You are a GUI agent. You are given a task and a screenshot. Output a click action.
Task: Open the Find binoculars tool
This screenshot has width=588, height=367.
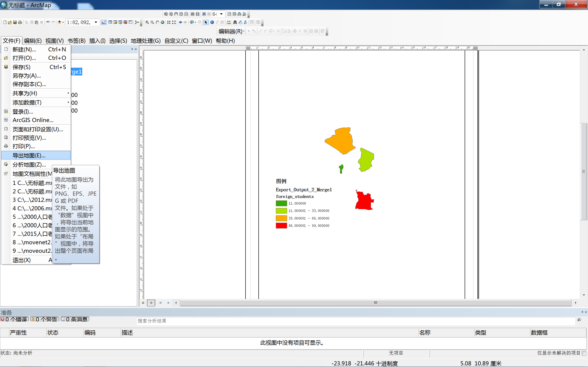[235, 22]
